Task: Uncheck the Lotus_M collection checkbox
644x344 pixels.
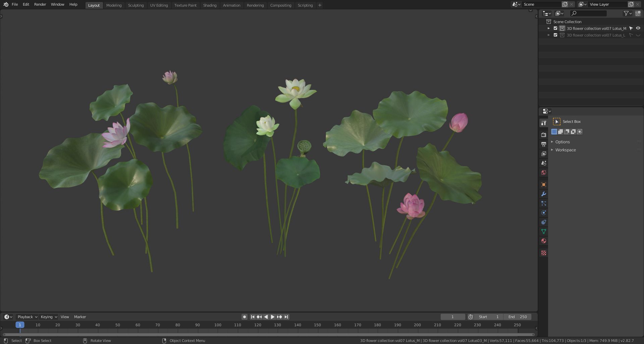Action: [555, 28]
